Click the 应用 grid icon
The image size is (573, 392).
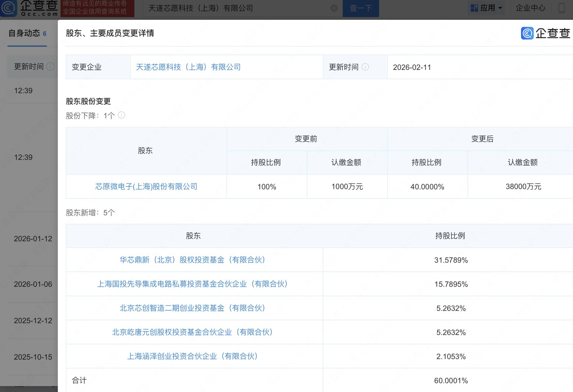[x=474, y=8]
